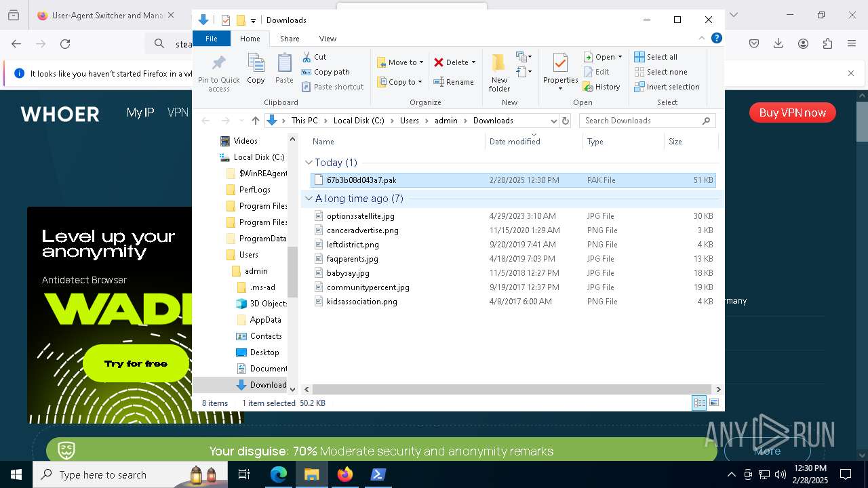Open PowerShell from the taskbar
Screen dimensions: 868x488
(378, 474)
